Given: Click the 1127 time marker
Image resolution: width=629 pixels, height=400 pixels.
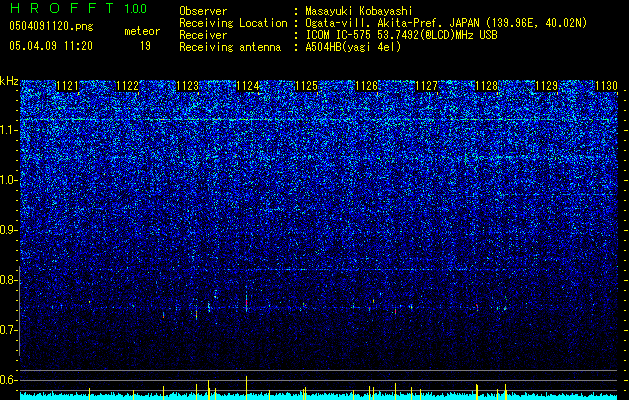Looking at the screenshot, I should (x=426, y=86).
